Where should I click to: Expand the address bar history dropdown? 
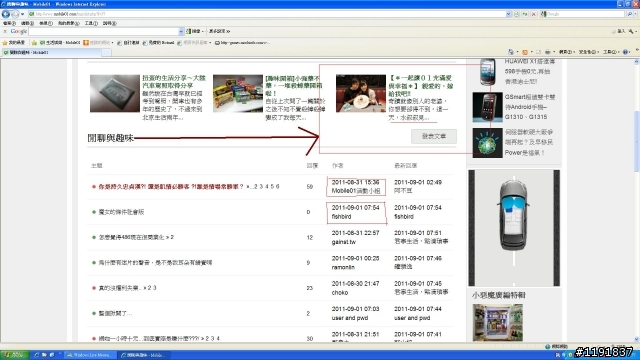coord(509,14)
